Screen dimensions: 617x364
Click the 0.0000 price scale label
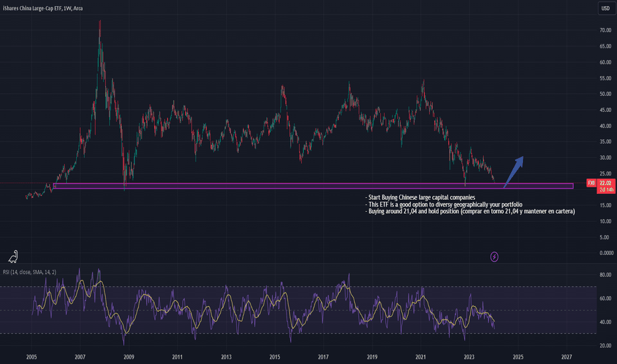tap(606, 253)
